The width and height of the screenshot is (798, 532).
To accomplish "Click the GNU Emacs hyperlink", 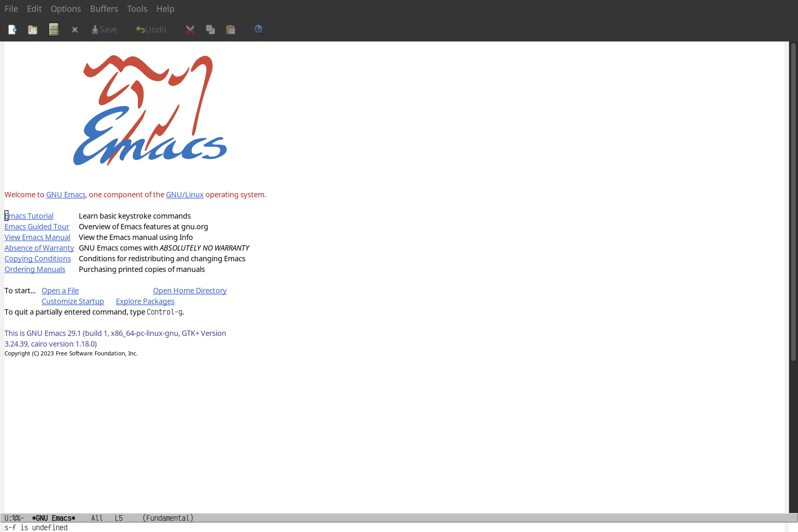I will (65, 194).
